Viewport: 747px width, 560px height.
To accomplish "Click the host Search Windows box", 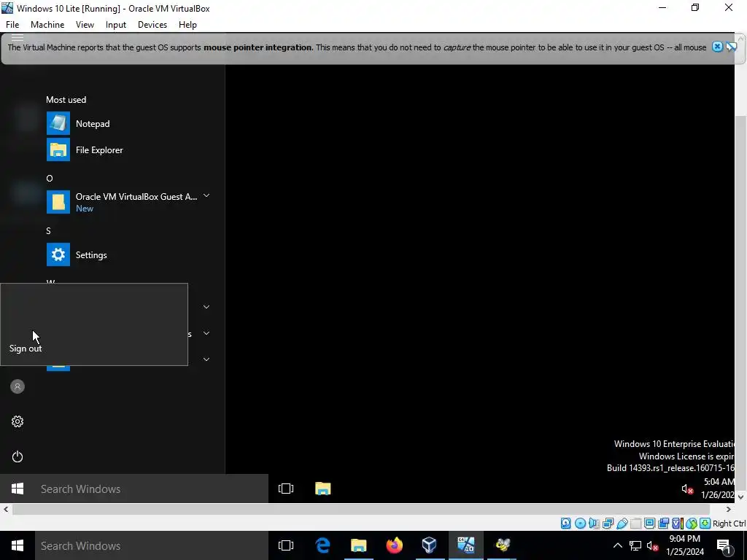I will pyautogui.click(x=152, y=545).
